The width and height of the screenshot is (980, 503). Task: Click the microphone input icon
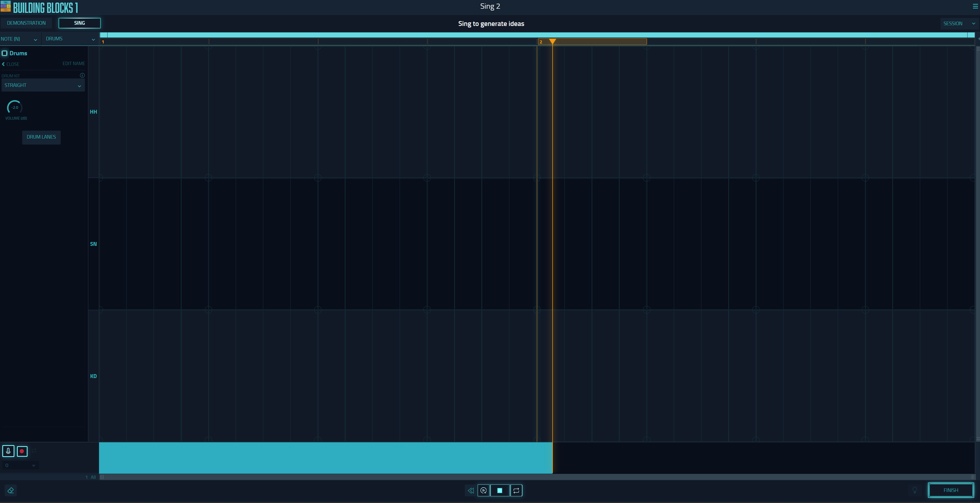coord(8,451)
